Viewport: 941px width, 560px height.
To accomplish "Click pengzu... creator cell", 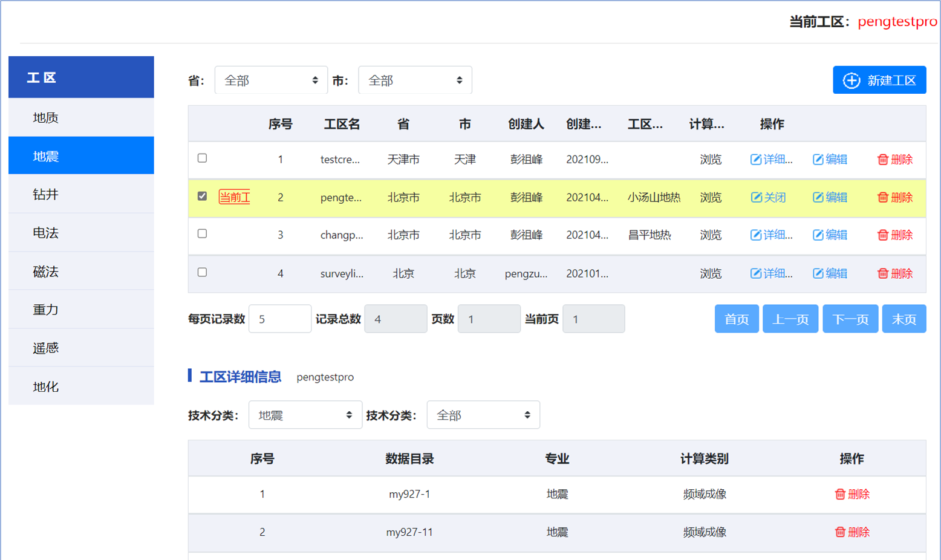I will (x=526, y=274).
